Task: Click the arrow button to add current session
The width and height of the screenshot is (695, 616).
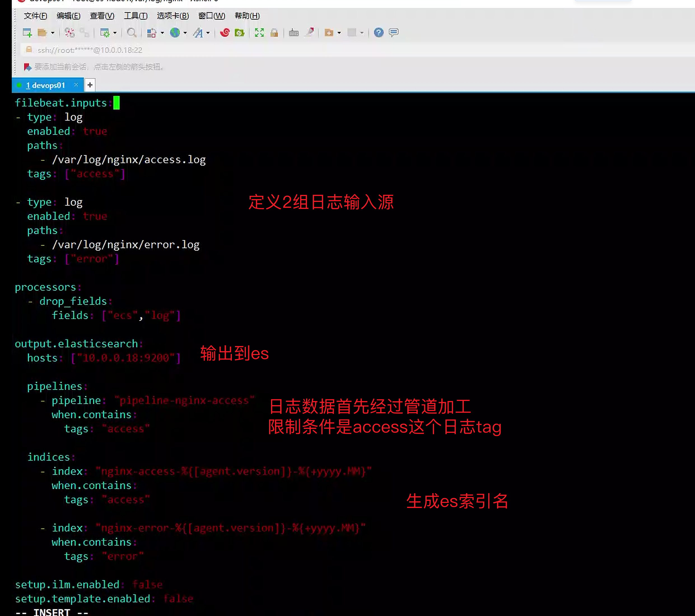Action: click(27, 67)
